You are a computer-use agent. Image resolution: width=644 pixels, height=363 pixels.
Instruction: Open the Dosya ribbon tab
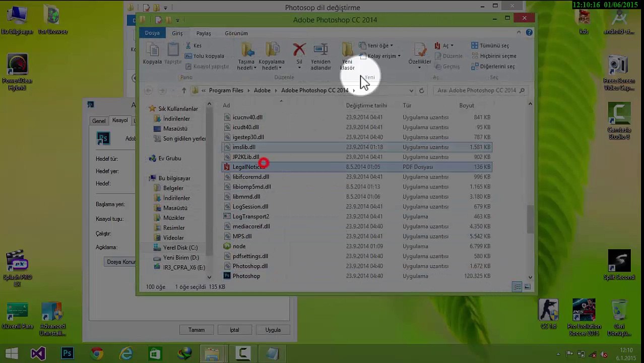(152, 33)
